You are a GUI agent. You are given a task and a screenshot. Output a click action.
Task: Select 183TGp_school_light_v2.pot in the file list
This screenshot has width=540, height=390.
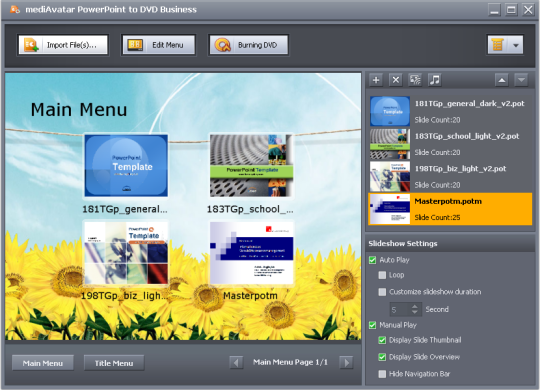[450, 144]
